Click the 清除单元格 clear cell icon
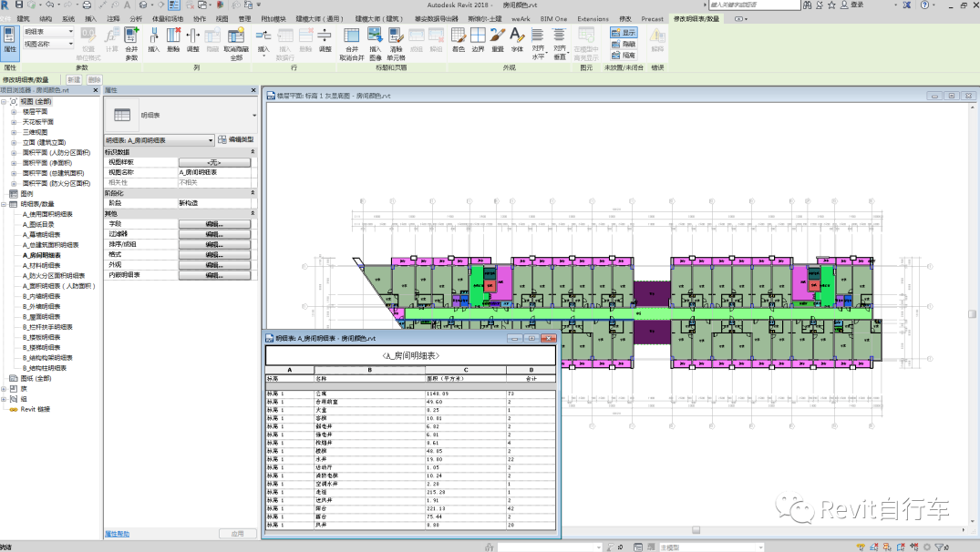Image resolution: width=980 pixels, height=552 pixels. (396, 38)
